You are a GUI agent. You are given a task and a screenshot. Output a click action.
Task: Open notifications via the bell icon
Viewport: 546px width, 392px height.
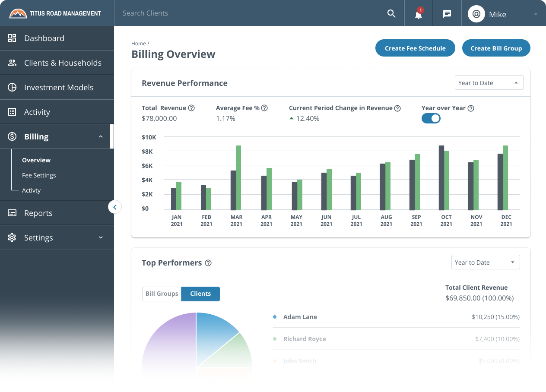coord(418,14)
